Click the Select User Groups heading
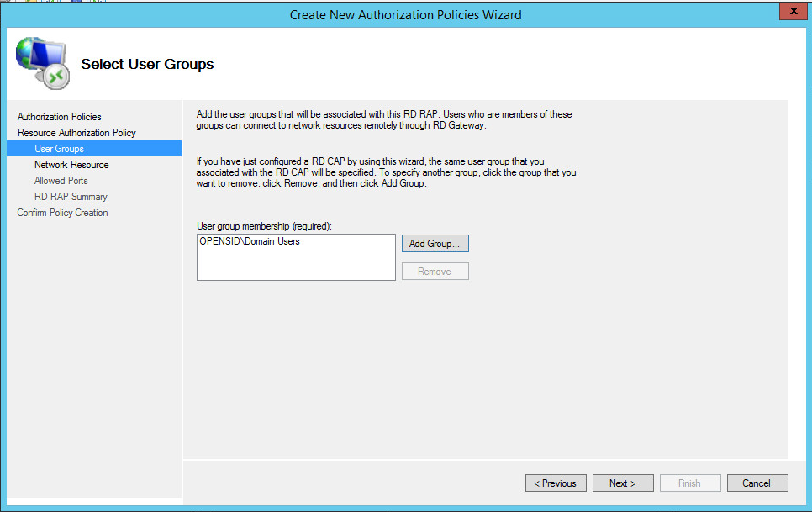The width and height of the screenshot is (812, 512). 147,64
